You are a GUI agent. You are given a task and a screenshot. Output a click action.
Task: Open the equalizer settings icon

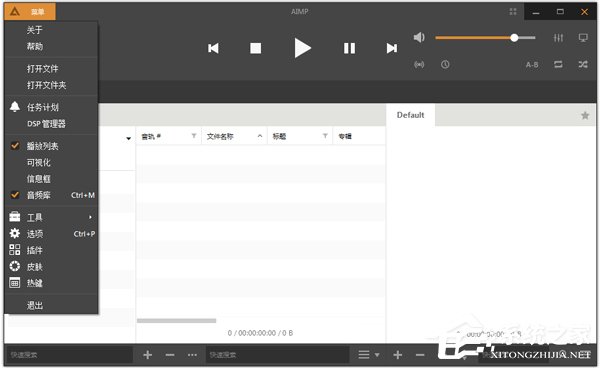click(558, 37)
